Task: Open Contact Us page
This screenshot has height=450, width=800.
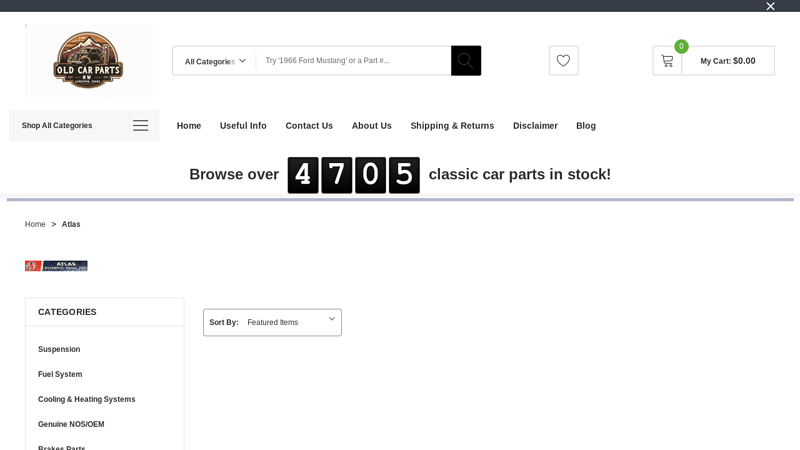Action: (x=309, y=126)
